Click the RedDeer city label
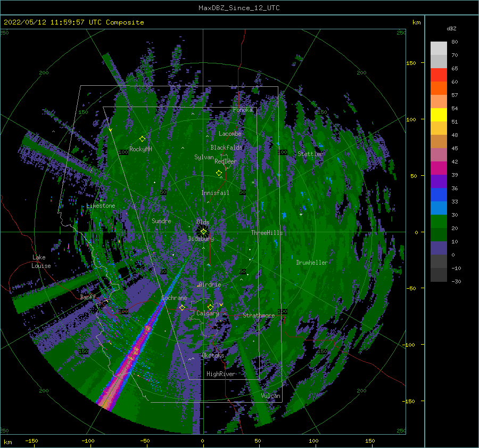 [x=226, y=161]
